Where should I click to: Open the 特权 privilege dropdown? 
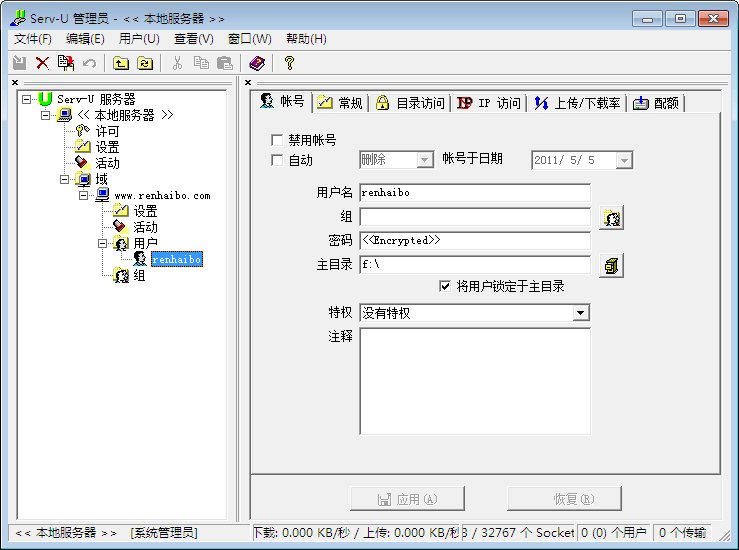[581, 313]
